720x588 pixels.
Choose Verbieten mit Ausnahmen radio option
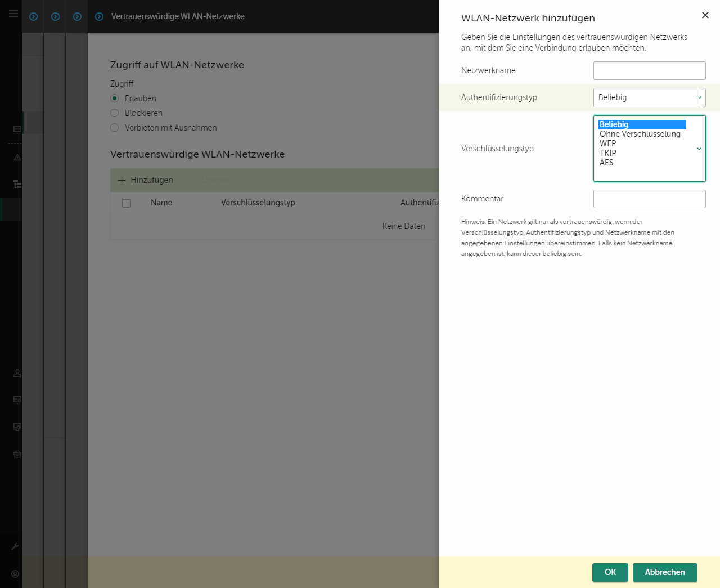(115, 128)
